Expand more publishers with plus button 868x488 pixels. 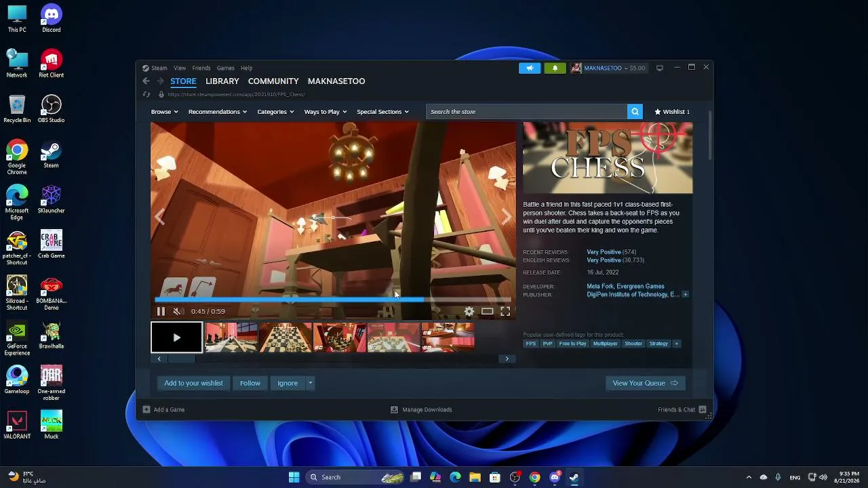click(685, 295)
